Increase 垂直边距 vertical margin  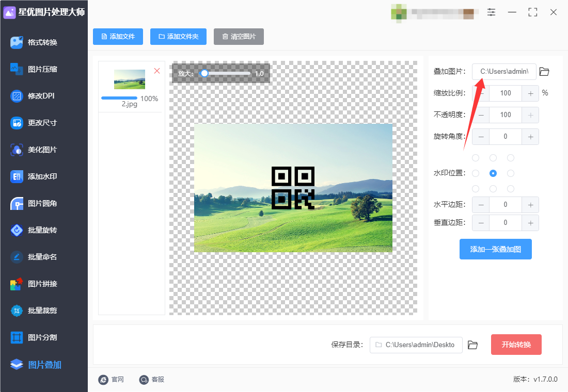[x=530, y=223]
